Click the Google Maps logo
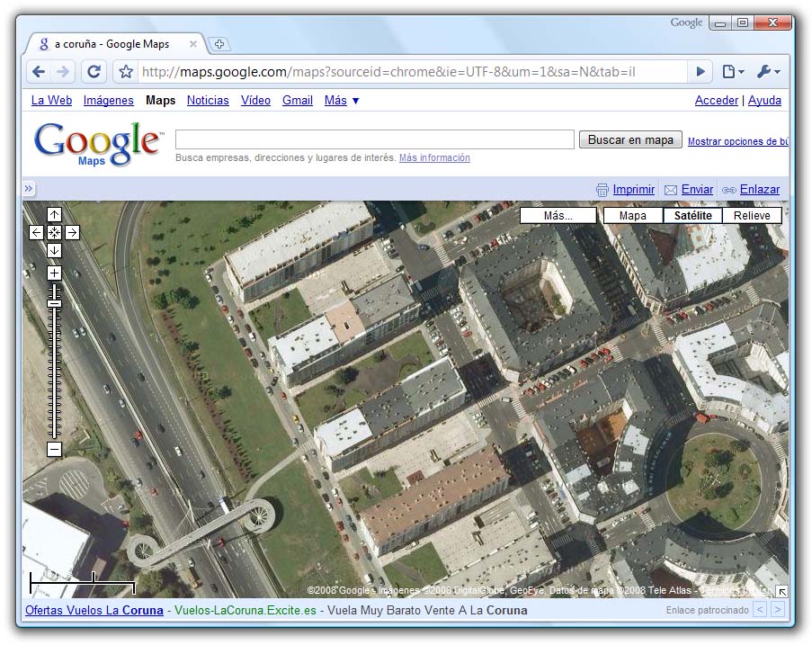The width and height of the screenshot is (812, 645). [98, 144]
